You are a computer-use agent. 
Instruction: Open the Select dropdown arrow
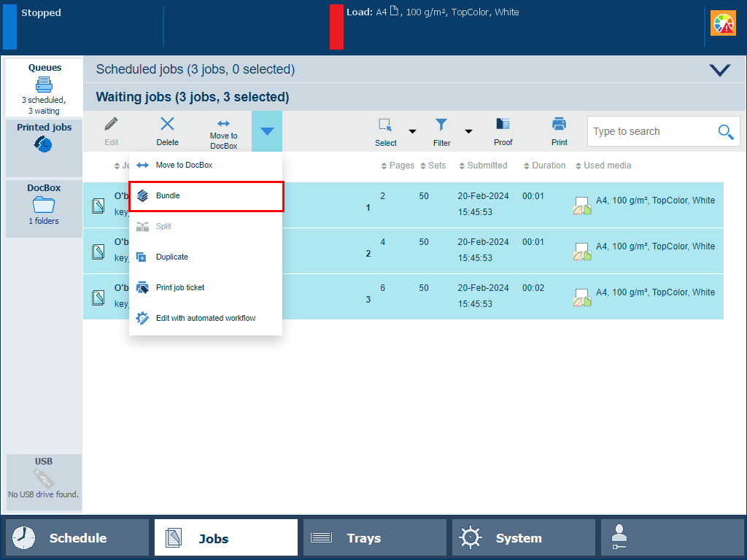click(x=412, y=132)
